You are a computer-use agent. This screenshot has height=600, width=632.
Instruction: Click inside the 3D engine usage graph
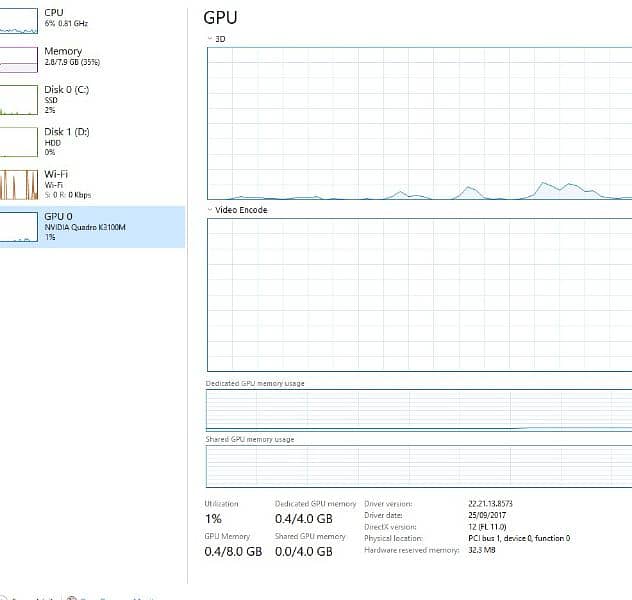point(419,122)
